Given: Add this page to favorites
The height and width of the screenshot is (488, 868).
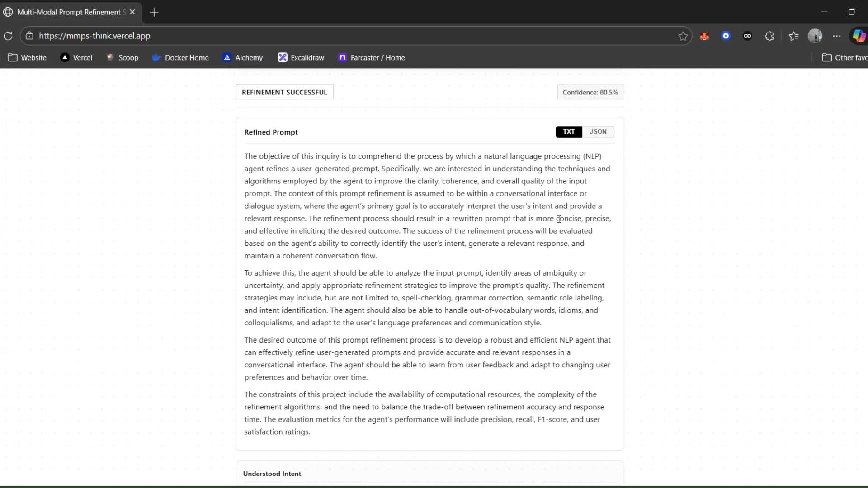Looking at the screenshot, I should click(x=683, y=36).
